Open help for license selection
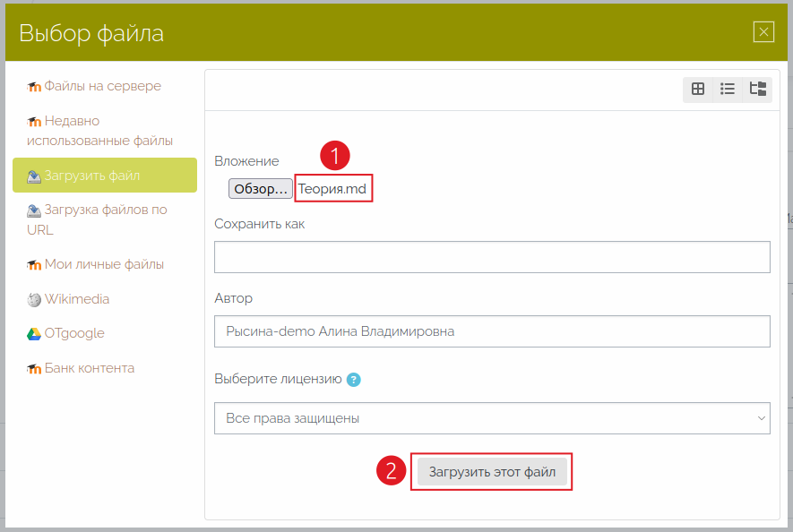 coord(354,380)
